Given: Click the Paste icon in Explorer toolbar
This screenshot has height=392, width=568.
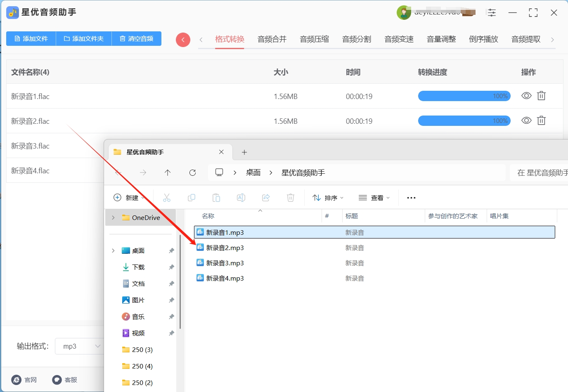Looking at the screenshot, I should tap(216, 198).
